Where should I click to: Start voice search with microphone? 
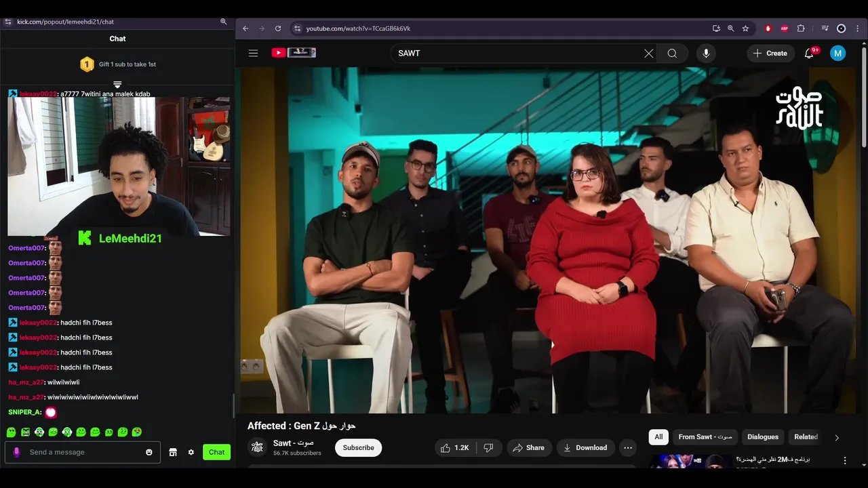[x=706, y=53]
